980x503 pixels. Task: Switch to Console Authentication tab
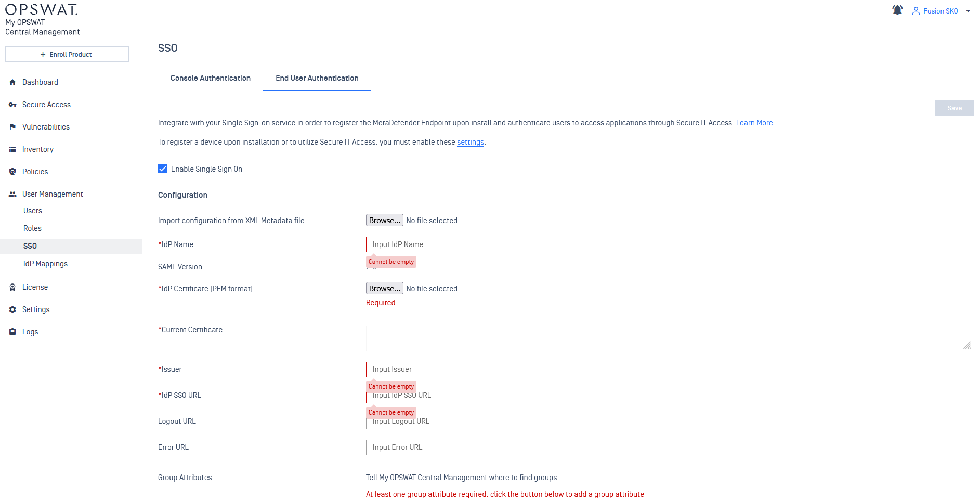[211, 78]
